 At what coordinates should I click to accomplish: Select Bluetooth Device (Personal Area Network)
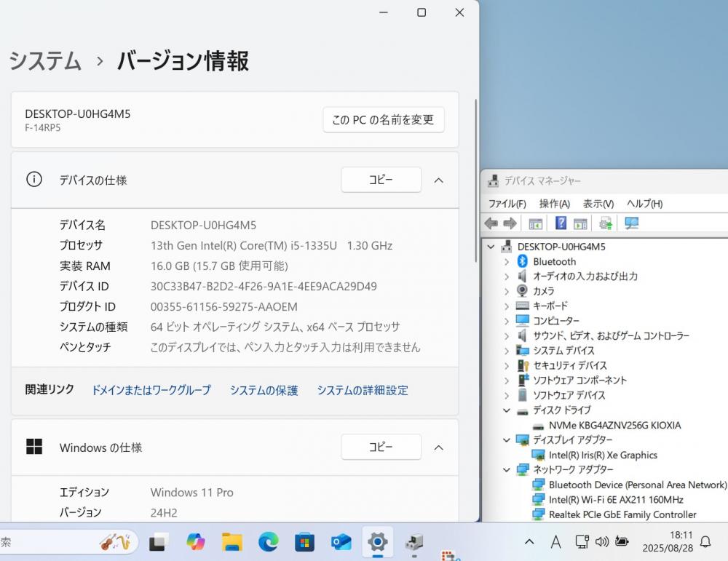pos(638,485)
